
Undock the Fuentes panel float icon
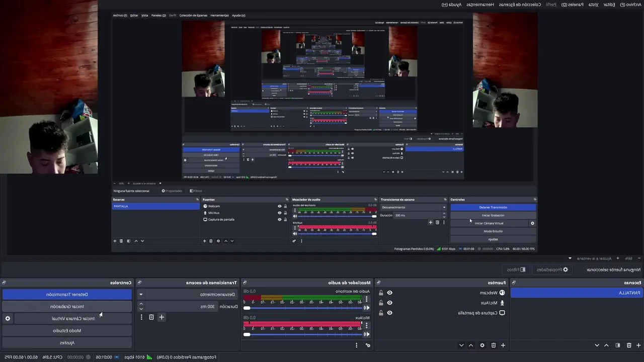(x=379, y=283)
